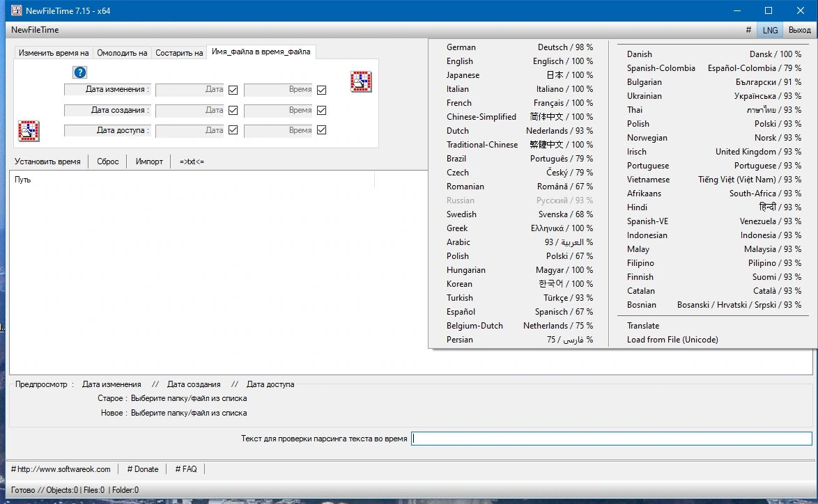Choose Bulgarian language entry
The image size is (818, 504).
(x=713, y=82)
